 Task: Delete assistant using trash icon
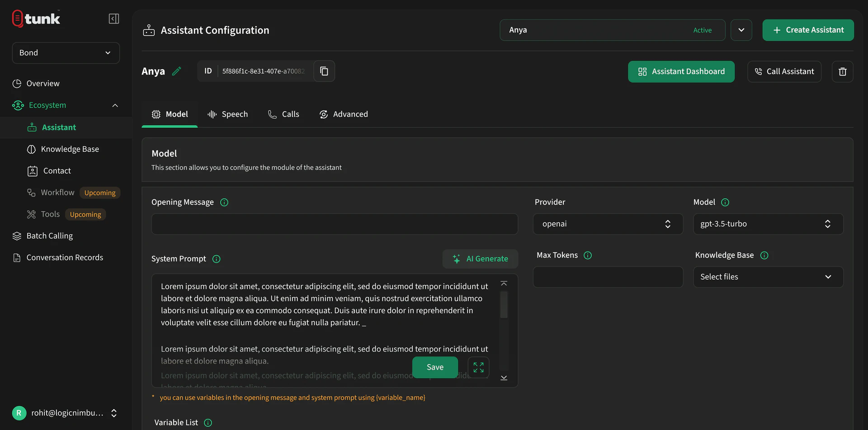[x=842, y=72]
